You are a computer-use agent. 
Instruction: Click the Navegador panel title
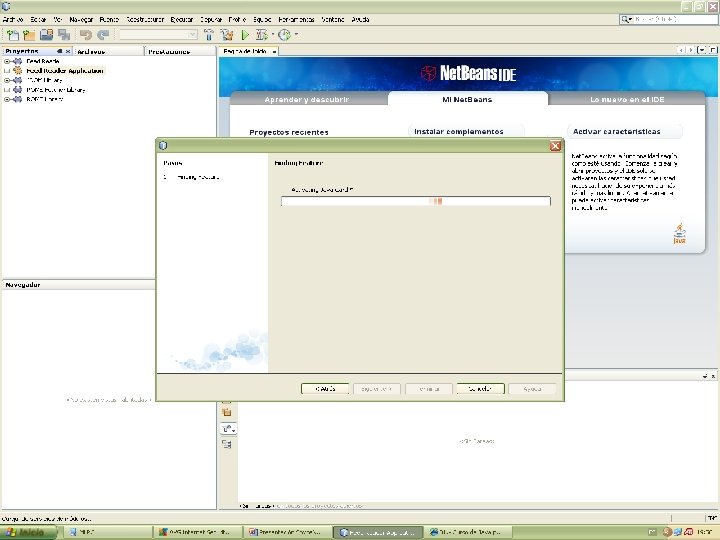22,285
